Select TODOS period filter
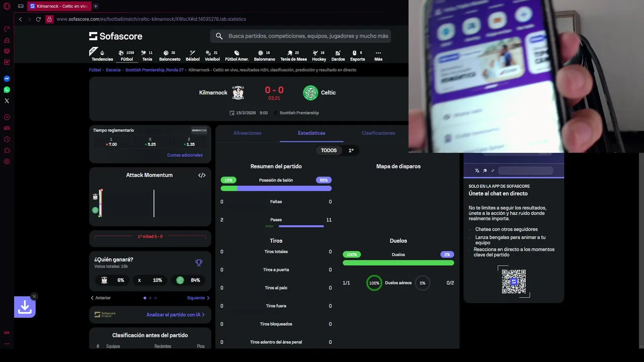Screen dimensions: 644x362 point(329,150)
